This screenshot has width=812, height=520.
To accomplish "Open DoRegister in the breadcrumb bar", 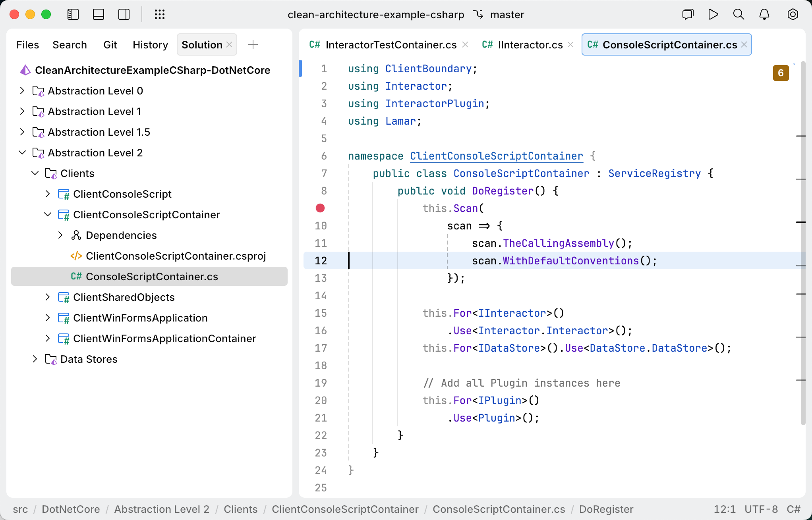I will [x=606, y=509].
